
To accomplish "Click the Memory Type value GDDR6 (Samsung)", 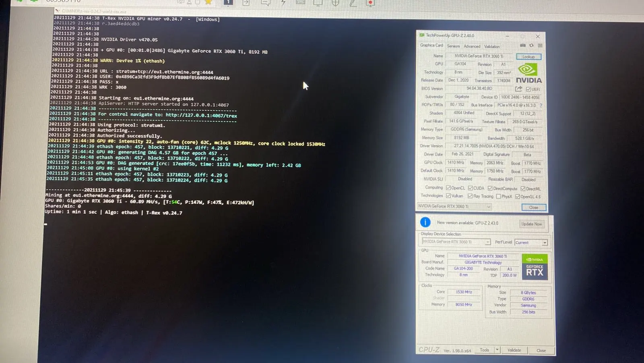I will tap(466, 129).
